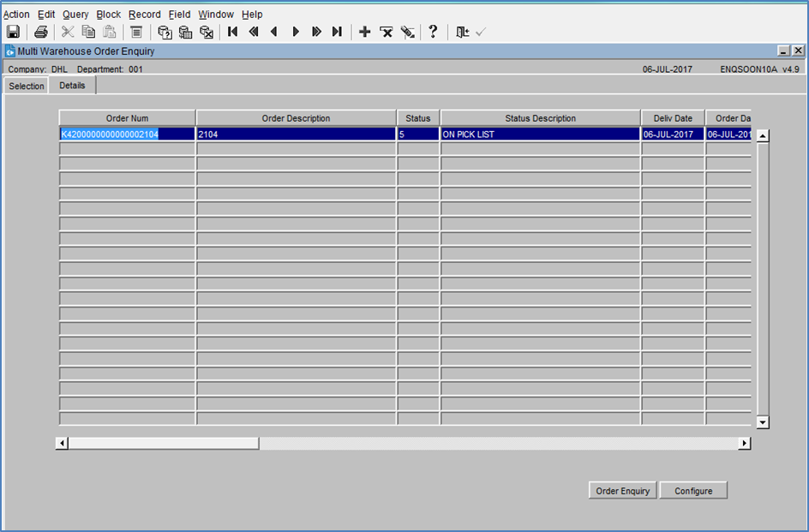
Task: Close the Multi Warehouse Order Enquiry window
Action: (798, 51)
